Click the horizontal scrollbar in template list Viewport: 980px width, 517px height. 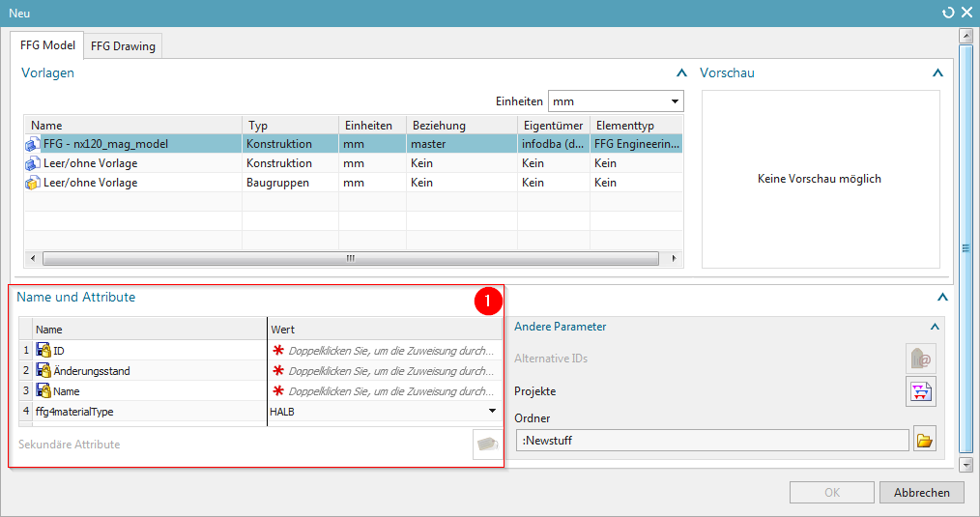pos(350,258)
